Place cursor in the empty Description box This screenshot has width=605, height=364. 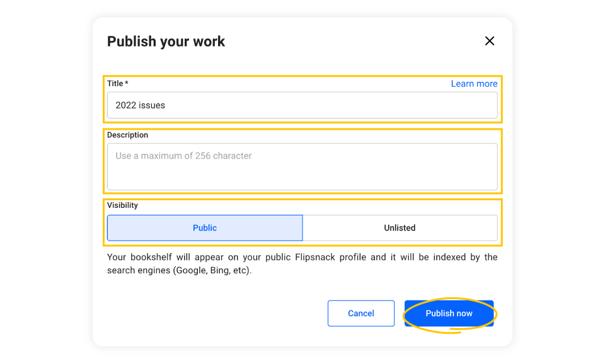click(302, 165)
